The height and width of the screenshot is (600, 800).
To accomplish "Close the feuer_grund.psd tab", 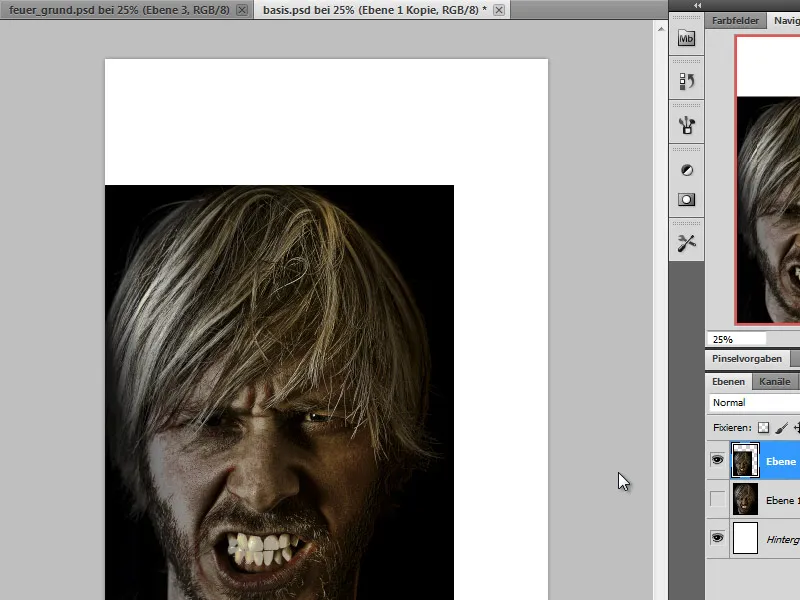I will coord(242,10).
